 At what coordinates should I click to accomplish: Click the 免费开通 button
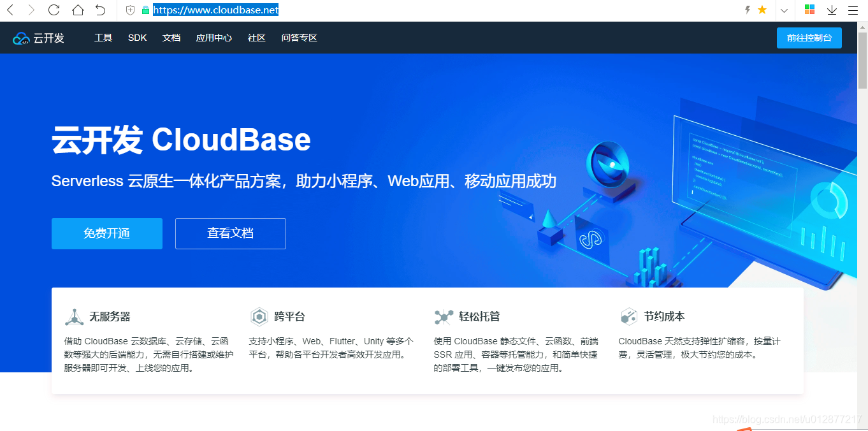click(106, 233)
